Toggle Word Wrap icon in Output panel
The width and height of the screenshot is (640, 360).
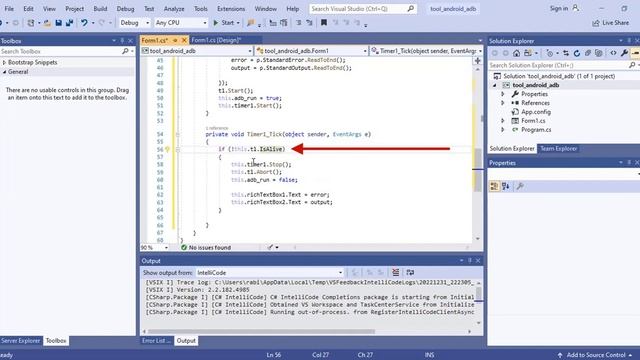point(410,272)
